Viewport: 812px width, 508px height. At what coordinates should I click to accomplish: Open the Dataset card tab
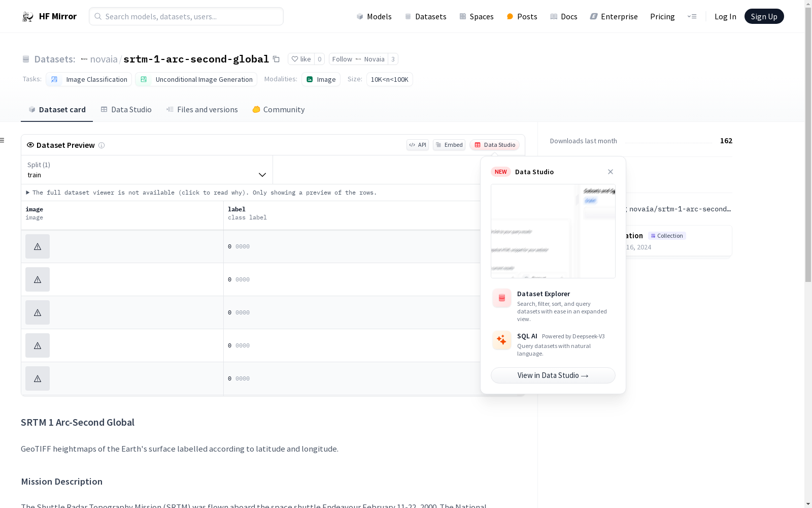coord(57,110)
